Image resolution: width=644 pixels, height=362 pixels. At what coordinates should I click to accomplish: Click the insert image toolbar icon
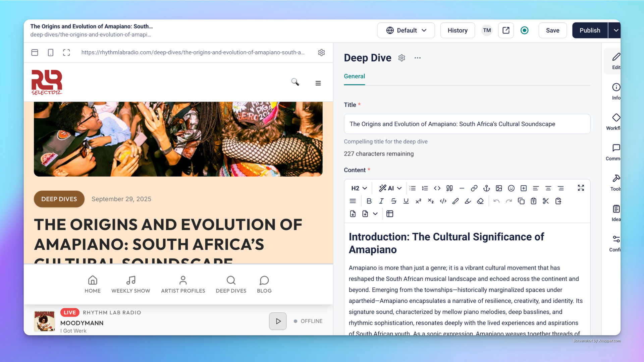pyautogui.click(x=499, y=188)
